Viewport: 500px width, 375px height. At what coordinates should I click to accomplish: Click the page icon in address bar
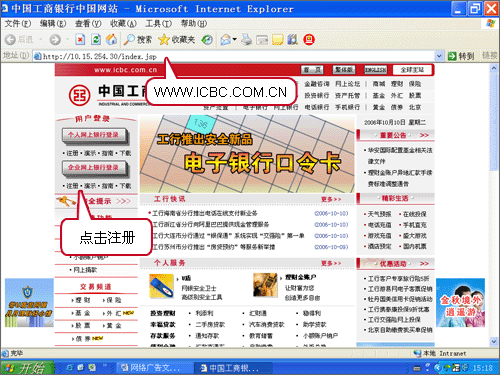coord(38,56)
